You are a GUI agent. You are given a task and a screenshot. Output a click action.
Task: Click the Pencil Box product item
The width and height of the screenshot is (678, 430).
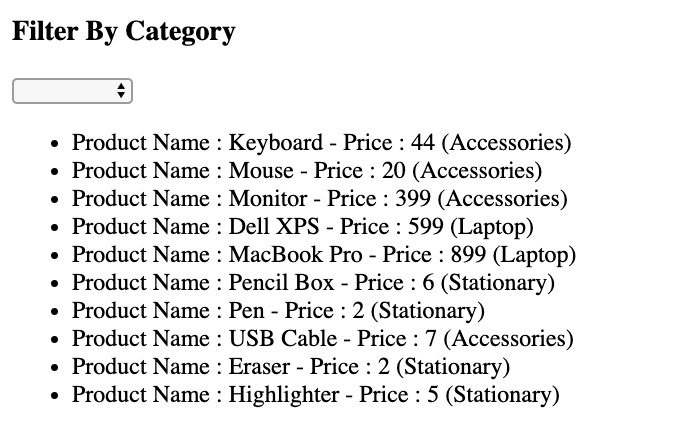[313, 283]
